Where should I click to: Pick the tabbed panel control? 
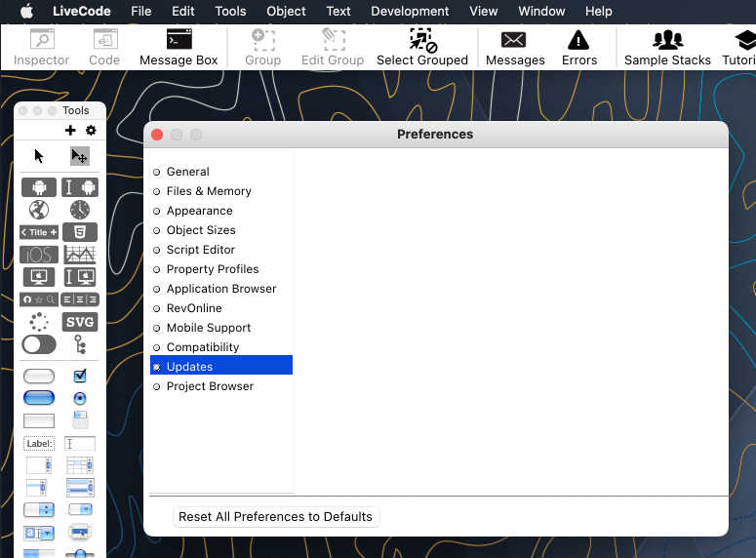pos(80,420)
